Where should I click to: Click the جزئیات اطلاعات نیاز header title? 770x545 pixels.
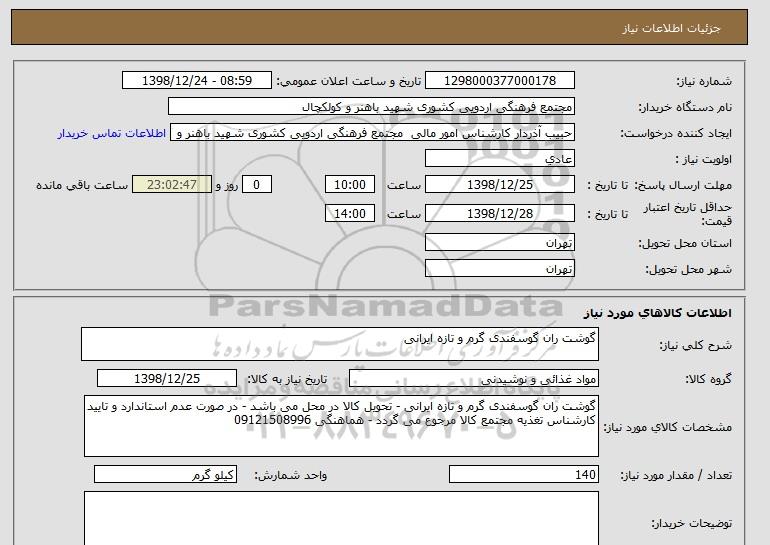(x=671, y=28)
